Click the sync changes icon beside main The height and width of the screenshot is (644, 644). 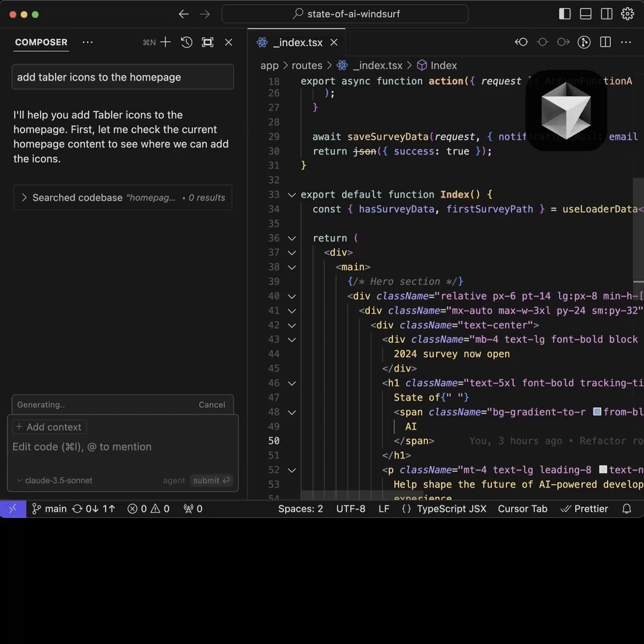77,509
